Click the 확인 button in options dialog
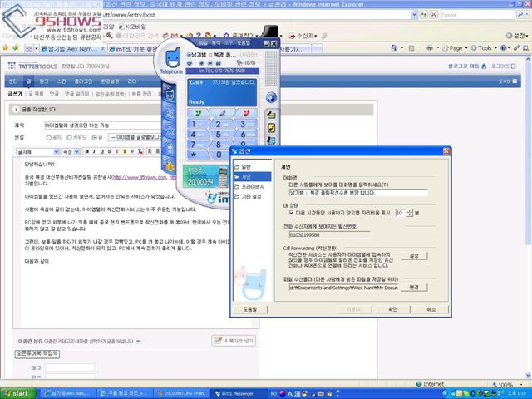Viewport: 532px width, 399px height. coord(393,309)
